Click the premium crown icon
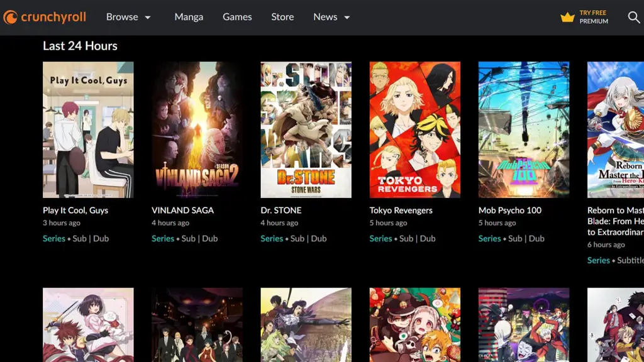This screenshot has width=644, height=362. pos(567,18)
